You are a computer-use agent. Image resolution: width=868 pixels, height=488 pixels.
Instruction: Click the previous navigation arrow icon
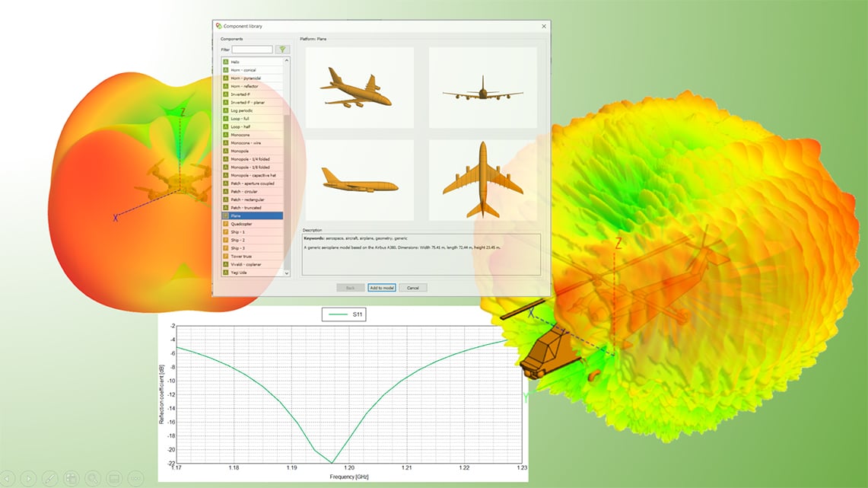(x=7, y=477)
